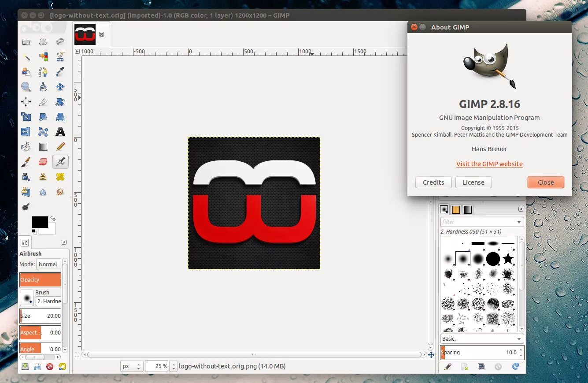
Task: Open the Tool Options tab menu arrow
Action: pyautogui.click(x=64, y=242)
